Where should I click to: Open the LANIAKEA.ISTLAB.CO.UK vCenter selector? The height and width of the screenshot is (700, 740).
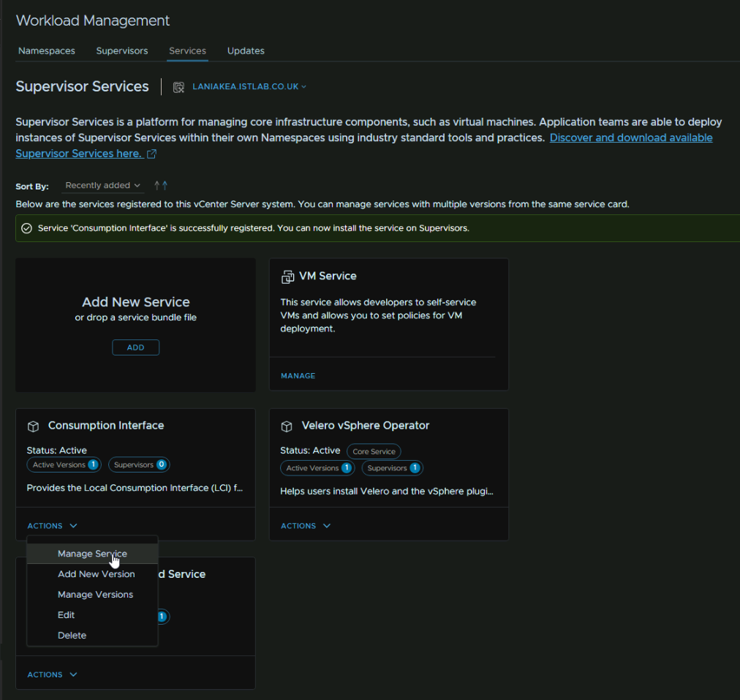point(249,87)
